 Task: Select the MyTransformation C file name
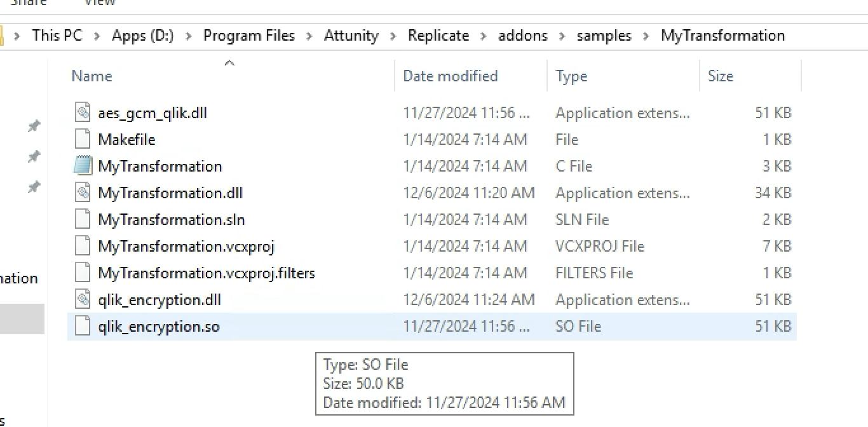[x=160, y=166]
